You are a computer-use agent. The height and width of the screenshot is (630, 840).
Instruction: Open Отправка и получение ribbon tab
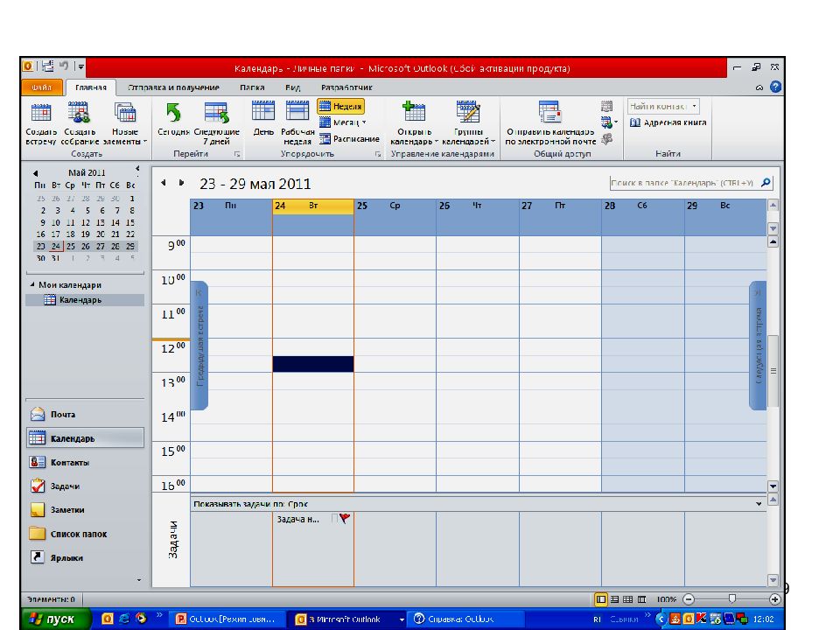click(173, 87)
